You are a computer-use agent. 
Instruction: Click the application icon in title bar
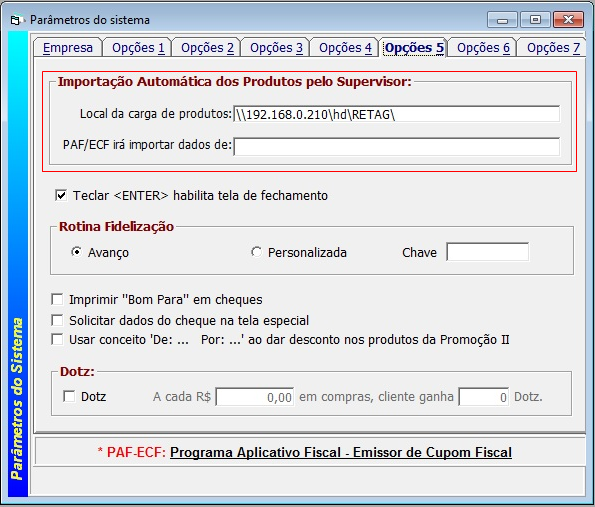[x=16, y=20]
